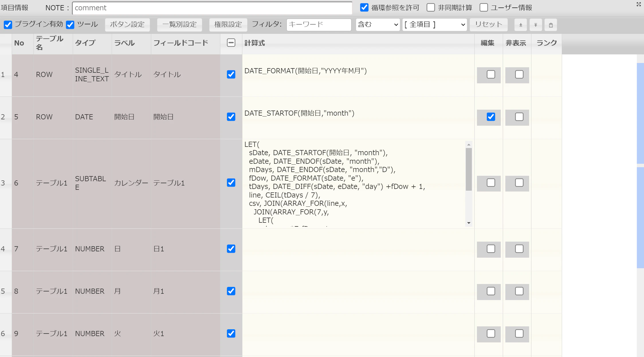Click the empty formula cell for 日1 row
644x357 pixels.
click(x=358, y=250)
